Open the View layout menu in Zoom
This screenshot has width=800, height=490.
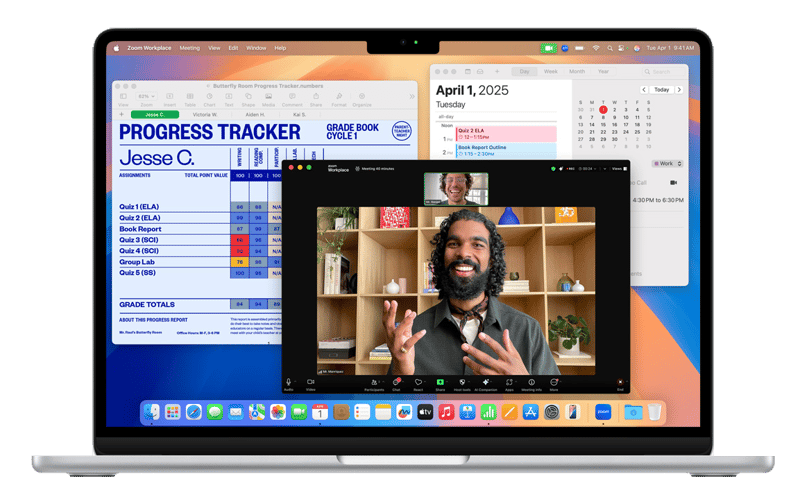pyautogui.click(x=619, y=168)
